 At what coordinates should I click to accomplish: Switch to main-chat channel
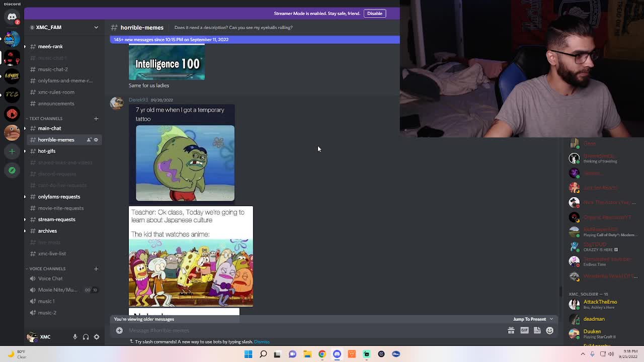[64, 128]
